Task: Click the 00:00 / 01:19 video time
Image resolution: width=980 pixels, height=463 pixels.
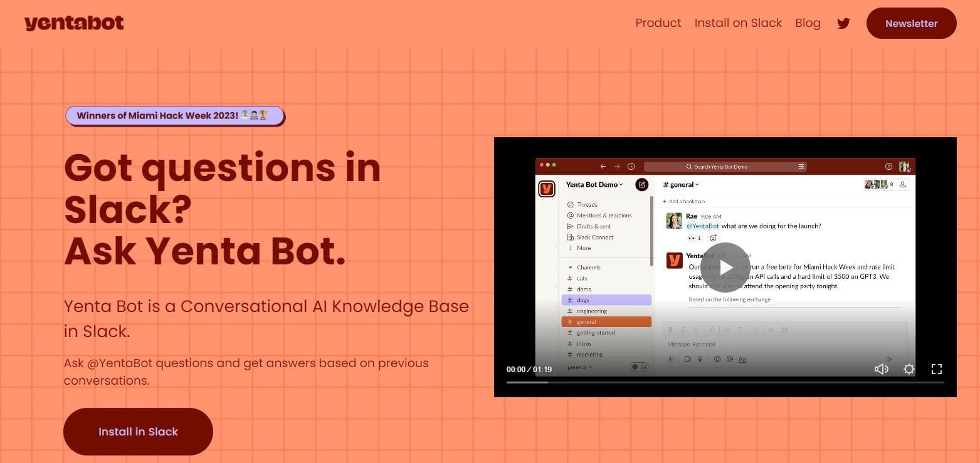Action: (529, 370)
